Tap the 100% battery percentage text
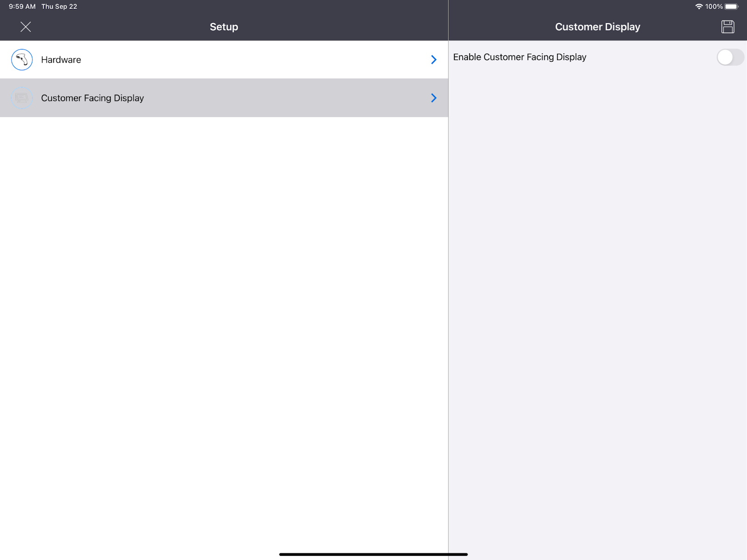 click(x=714, y=7)
